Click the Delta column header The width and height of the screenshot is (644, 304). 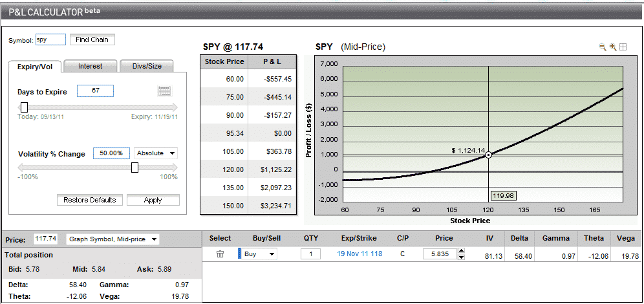519,238
